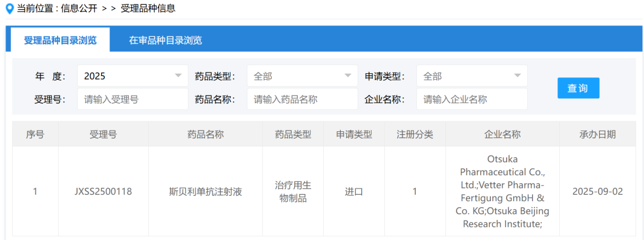Select the Otsuka Pharmaceutical company cell
The width and height of the screenshot is (644, 240).
[502, 192]
